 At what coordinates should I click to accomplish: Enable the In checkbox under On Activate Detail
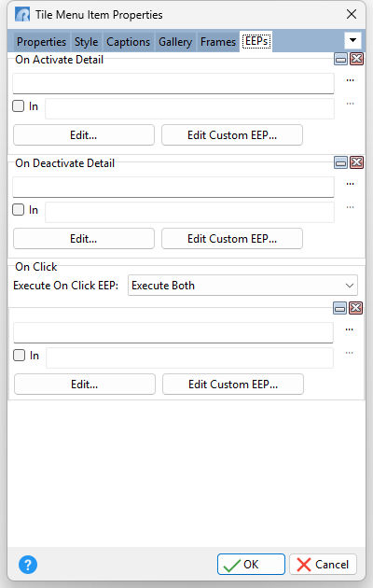coord(19,106)
